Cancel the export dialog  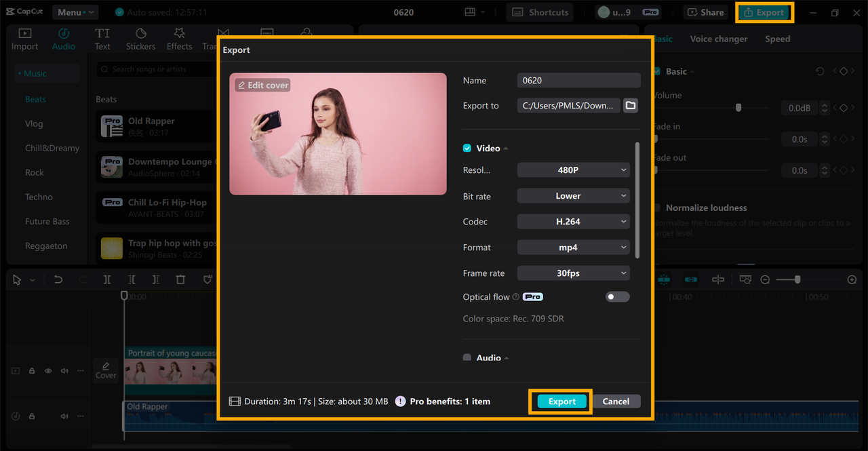[616, 401]
